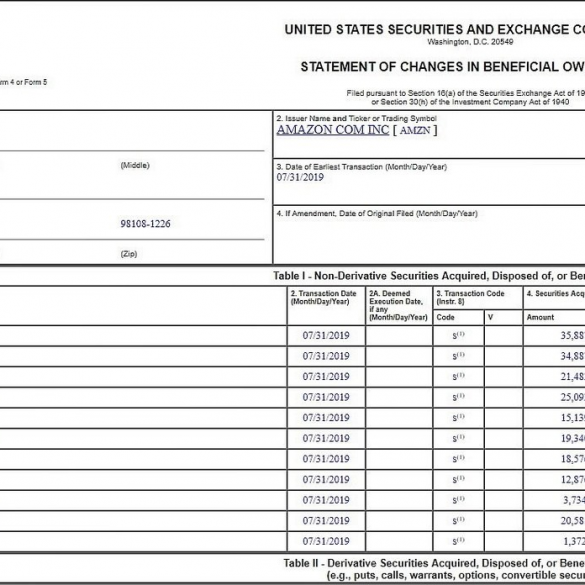Click the '4. If Amendment, Date of Original Filed' label

(x=377, y=213)
